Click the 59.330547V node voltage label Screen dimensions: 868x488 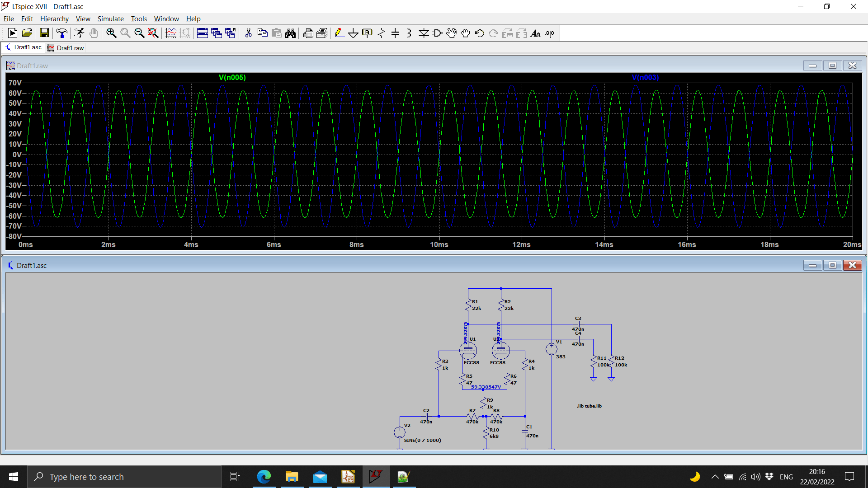click(x=486, y=387)
